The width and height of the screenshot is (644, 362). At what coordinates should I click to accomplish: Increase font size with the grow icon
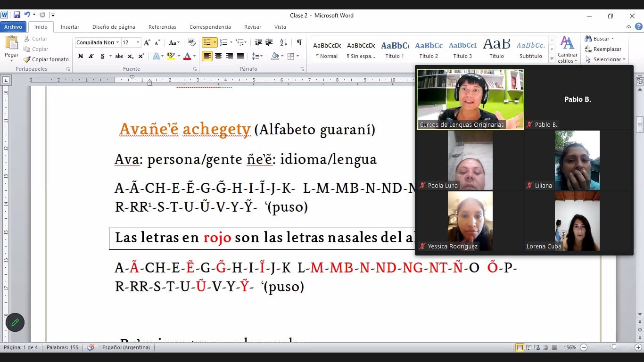147,42
